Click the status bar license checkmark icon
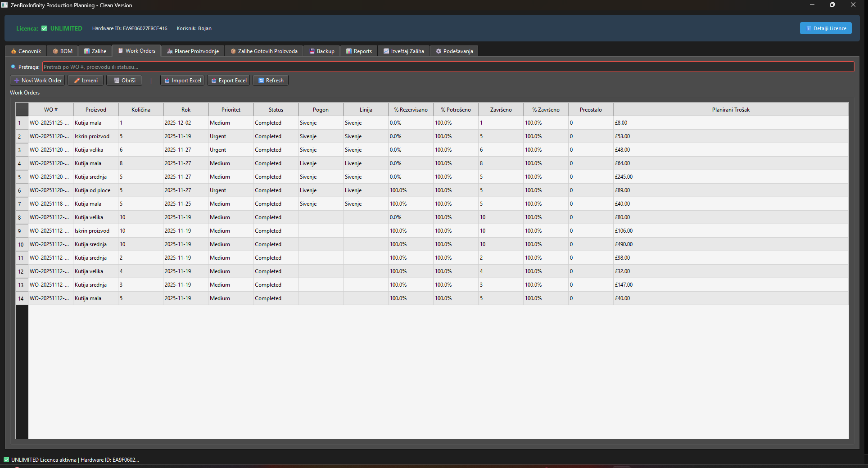The width and height of the screenshot is (868, 468). point(6,459)
